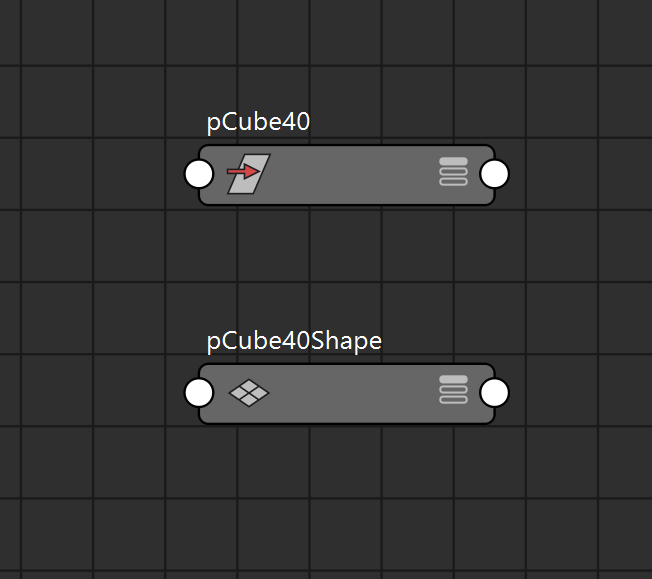Click pCube40 output port on right

click(494, 174)
